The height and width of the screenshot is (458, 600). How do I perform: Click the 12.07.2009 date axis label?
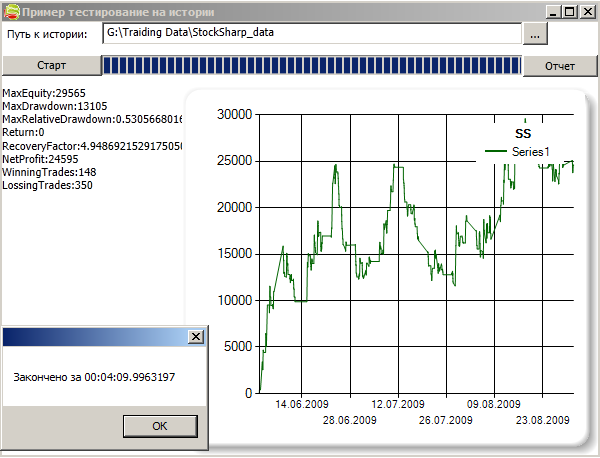pyautogui.click(x=398, y=405)
